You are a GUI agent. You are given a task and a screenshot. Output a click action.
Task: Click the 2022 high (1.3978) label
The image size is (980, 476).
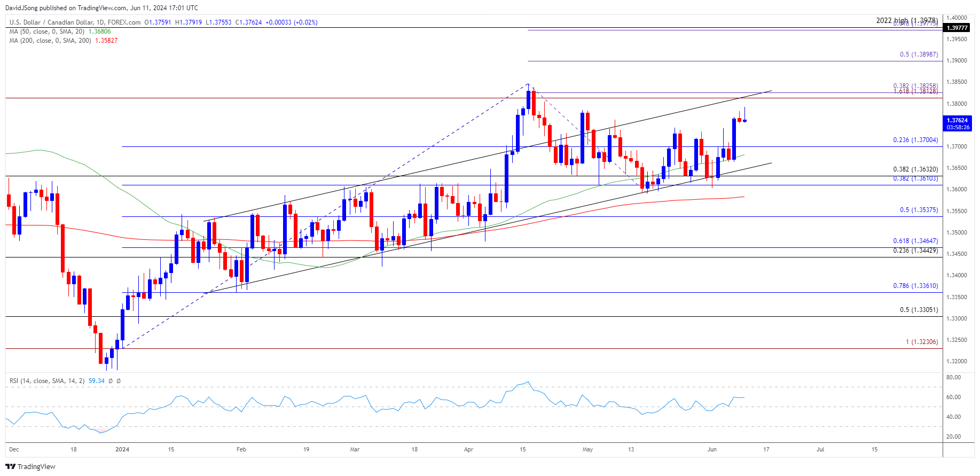pyautogui.click(x=907, y=20)
